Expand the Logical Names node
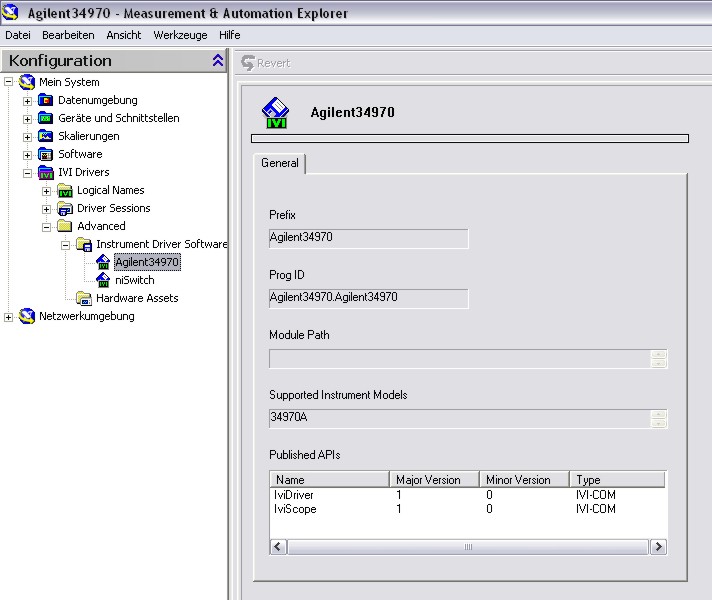This screenshot has width=712, height=600. coord(46,191)
